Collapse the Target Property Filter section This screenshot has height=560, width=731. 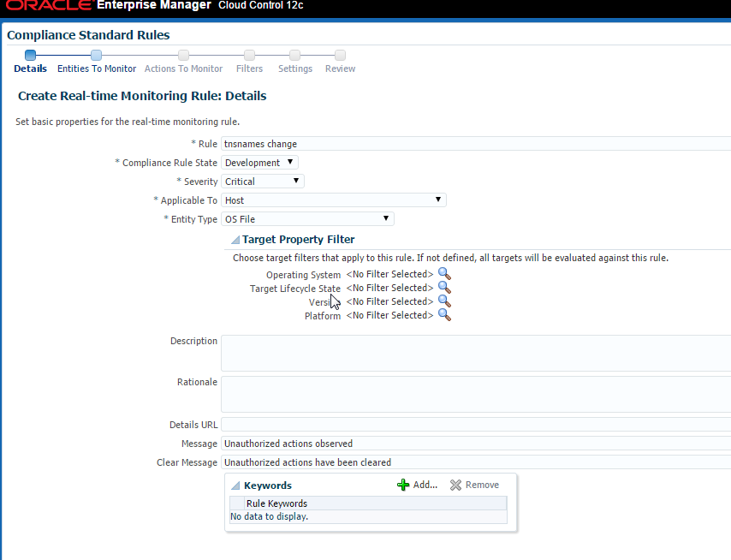pyautogui.click(x=235, y=240)
